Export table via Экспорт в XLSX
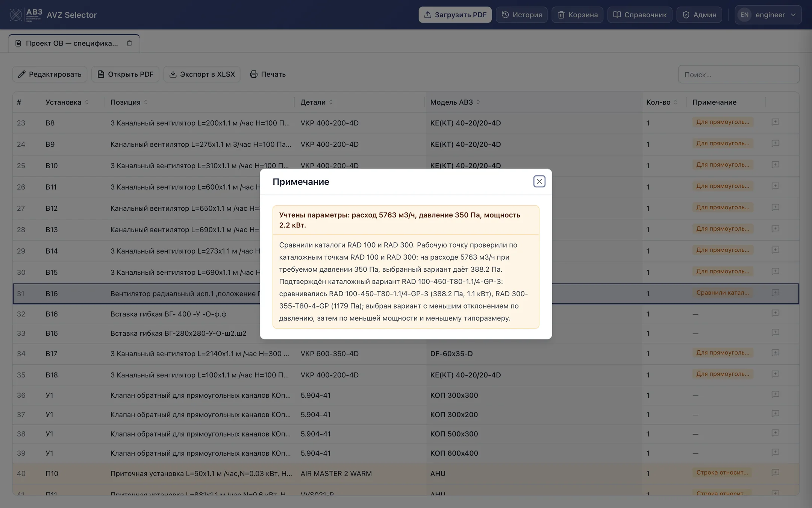812x508 pixels. click(202, 74)
